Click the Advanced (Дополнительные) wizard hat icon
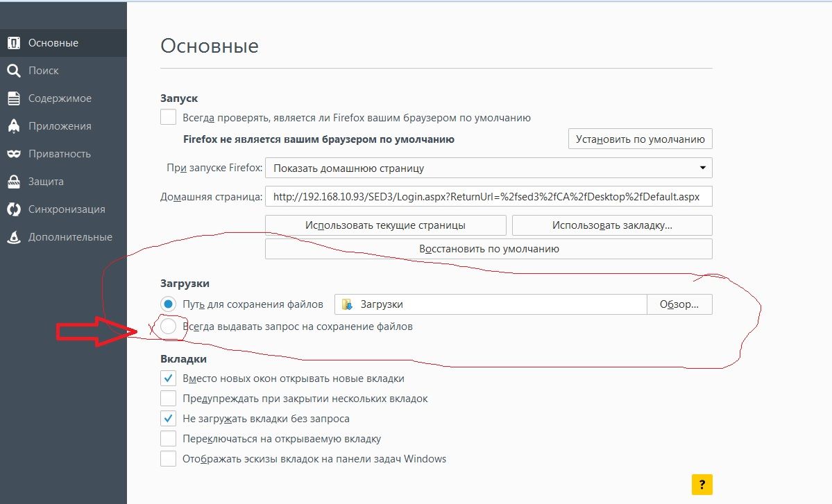This screenshot has width=832, height=504. pyautogui.click(x=13, y=237)
